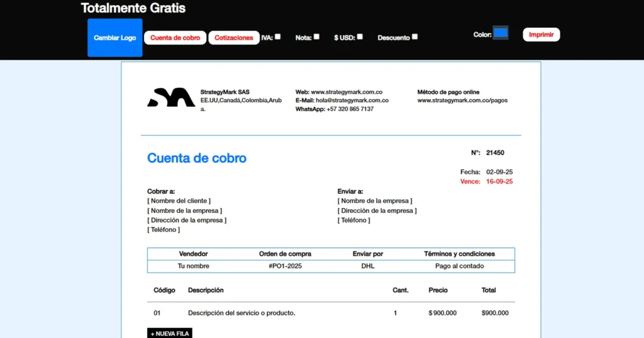Enable the IVA checkbox
The width and height of the screenshot is (644, 338).
click(x=277, y=36)
